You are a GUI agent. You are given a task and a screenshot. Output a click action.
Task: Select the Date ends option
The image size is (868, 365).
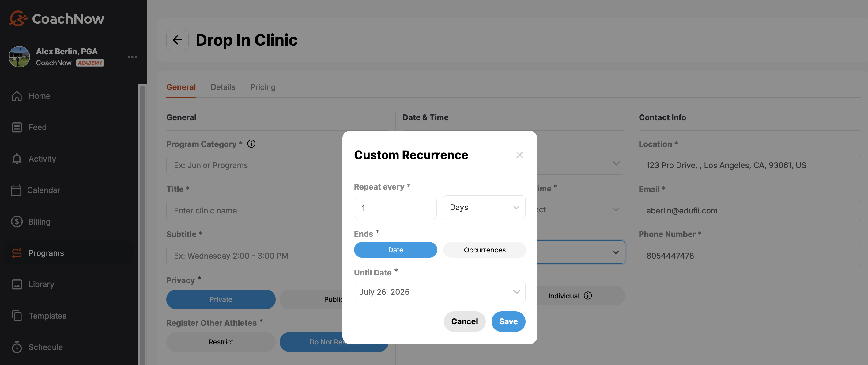tap(396, 250)
